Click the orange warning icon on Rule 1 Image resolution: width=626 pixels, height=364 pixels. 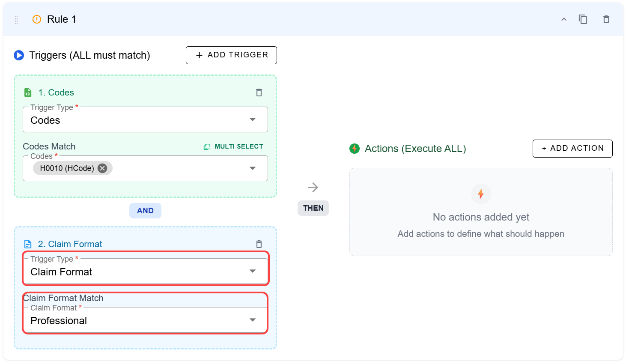click(x=37, y=19)
